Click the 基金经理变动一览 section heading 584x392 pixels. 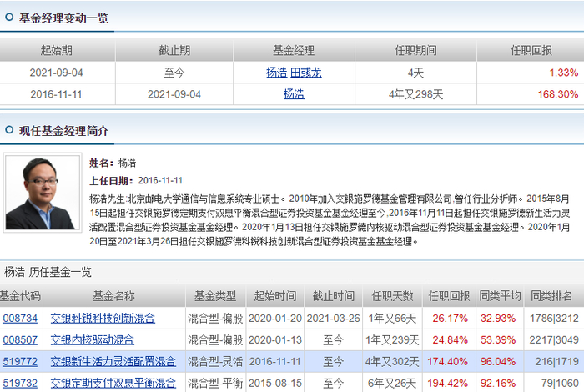coord(63,18)
